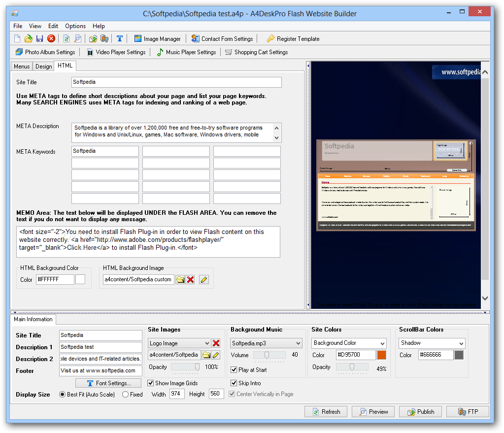The width and height of the screenshot is (504, 433).
Task: Click the blue T font settings toolbar icon
Action: pyautogui.click(x=120, y=39)
